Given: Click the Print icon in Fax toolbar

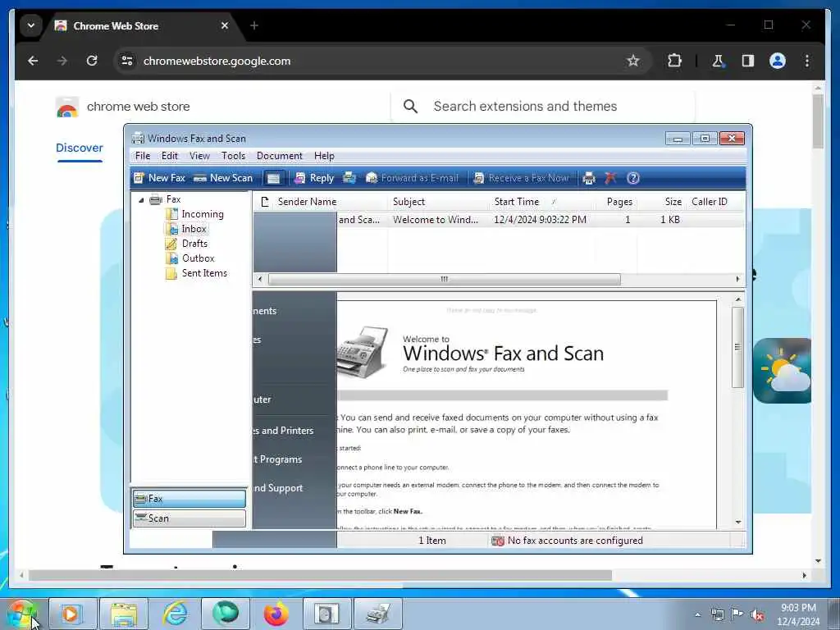Looking at the screenshot, I should click(589, 178).
